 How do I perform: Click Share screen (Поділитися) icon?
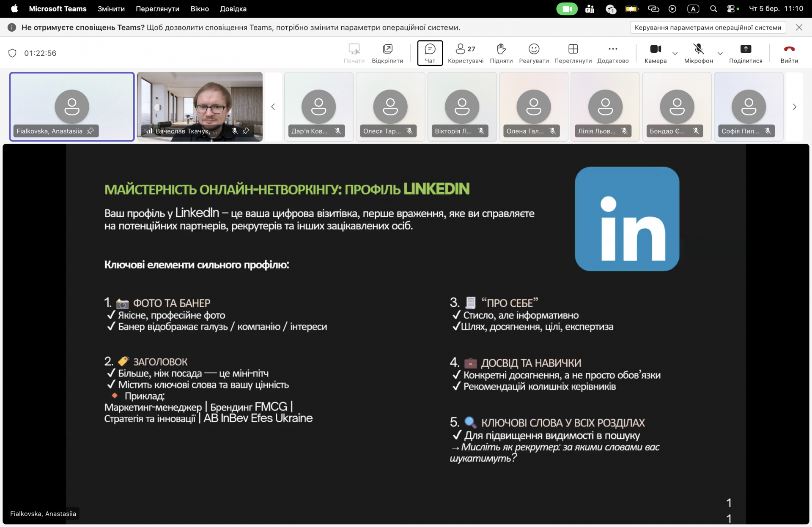pos(746,49)
